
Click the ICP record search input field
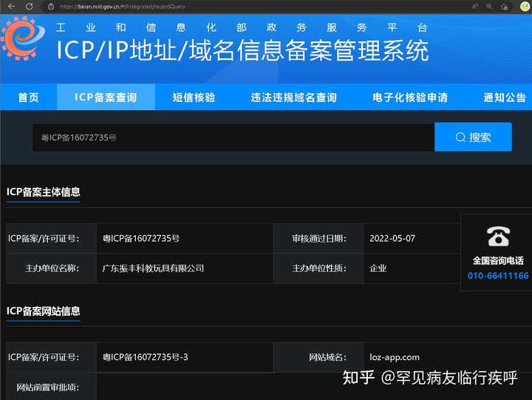pyautogui.click(x=233, y=138)
